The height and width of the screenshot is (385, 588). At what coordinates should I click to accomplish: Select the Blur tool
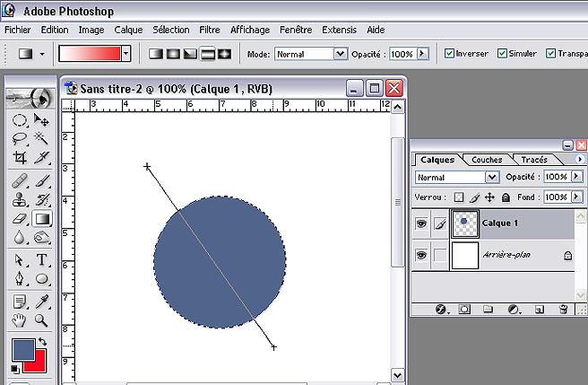coord(20,238)
